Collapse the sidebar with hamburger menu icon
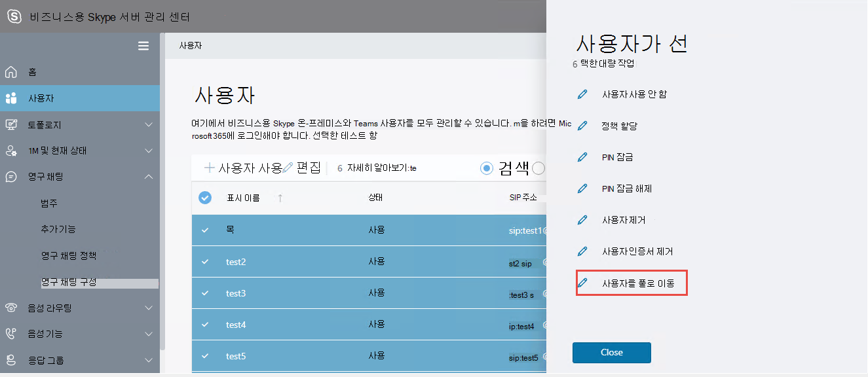This screenshot has height=377, width=868. point(143,46)
